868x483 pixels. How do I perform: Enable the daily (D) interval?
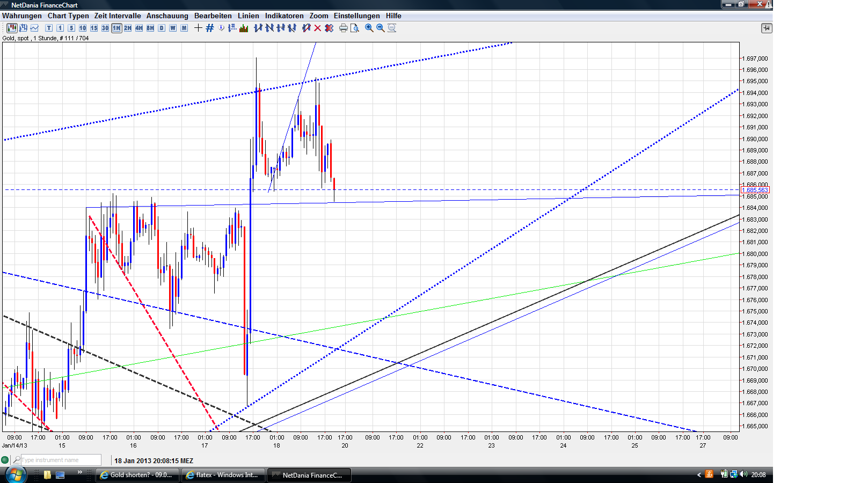(161, 28)
